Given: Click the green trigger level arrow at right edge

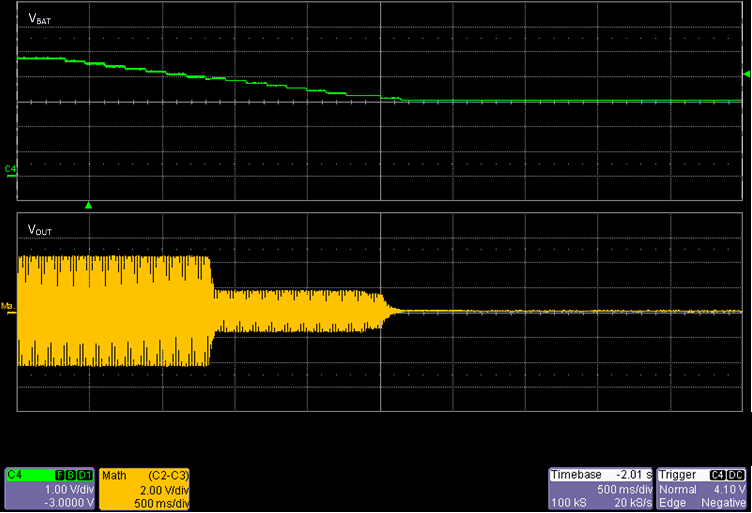Looking at the screenshot, I should tap(746, 75).
